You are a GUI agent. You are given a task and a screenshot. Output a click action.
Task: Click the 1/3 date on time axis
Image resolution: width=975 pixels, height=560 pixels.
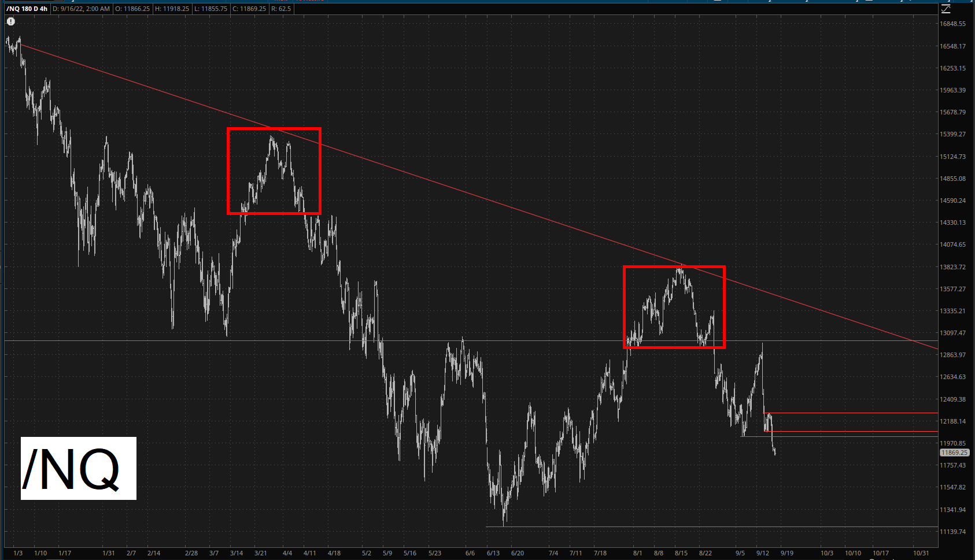[18, 553]
